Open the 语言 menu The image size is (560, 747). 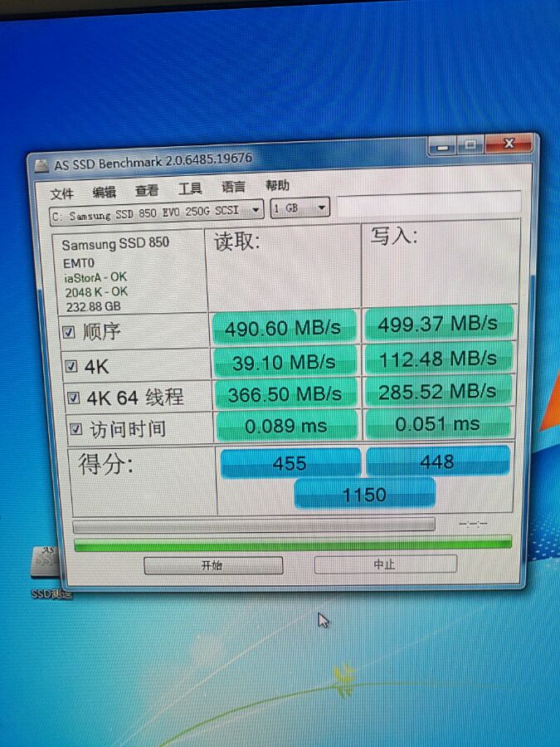[x=233, y=188]
